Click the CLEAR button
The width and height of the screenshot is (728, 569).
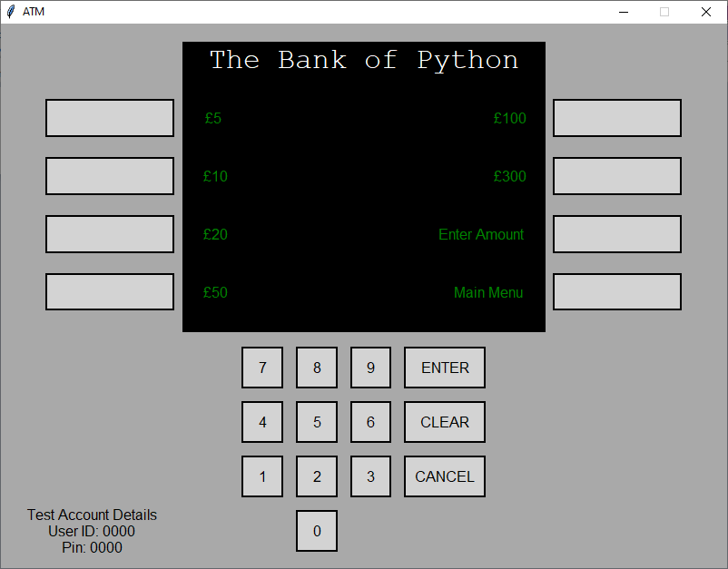445,422
